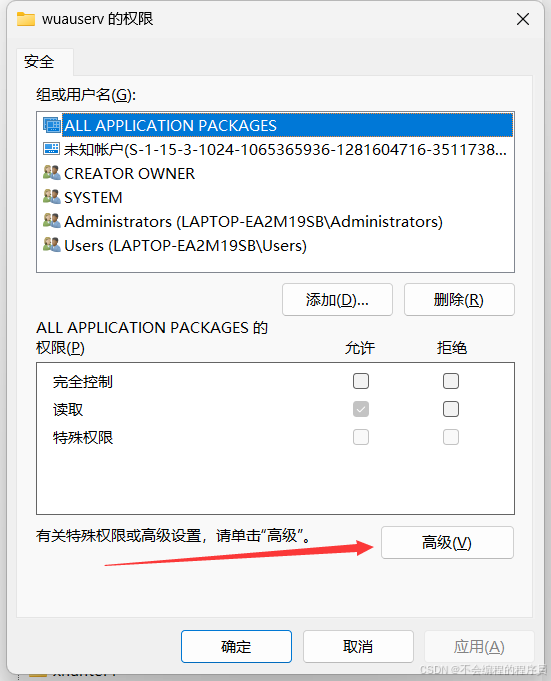Click the folder icon in title bar
551x681 pixels.
(26, 19)
